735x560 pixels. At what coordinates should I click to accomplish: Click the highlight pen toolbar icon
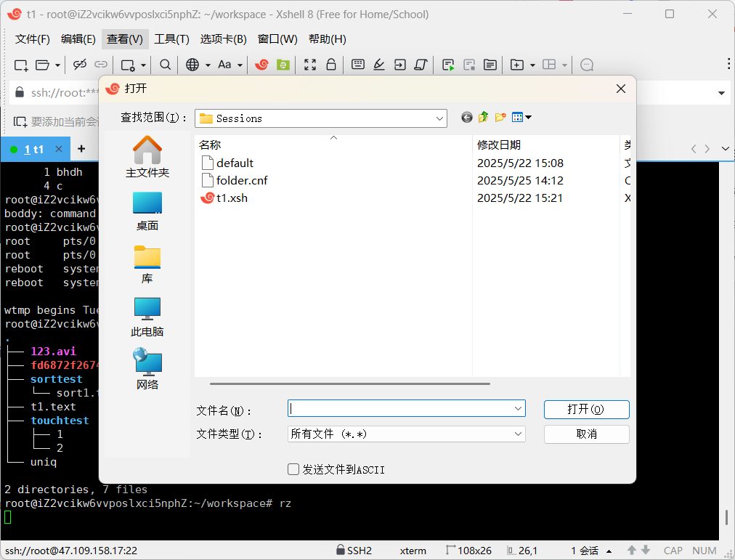pos(378,65)
